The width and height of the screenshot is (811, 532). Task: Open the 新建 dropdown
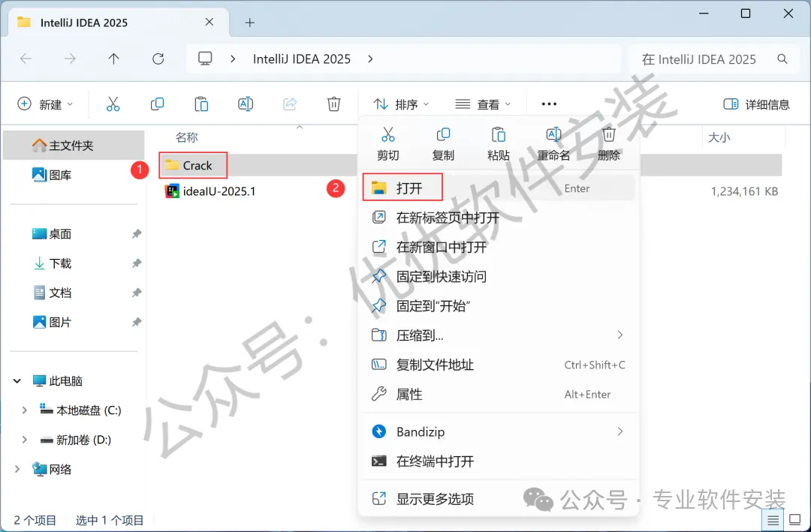[45, 104]
